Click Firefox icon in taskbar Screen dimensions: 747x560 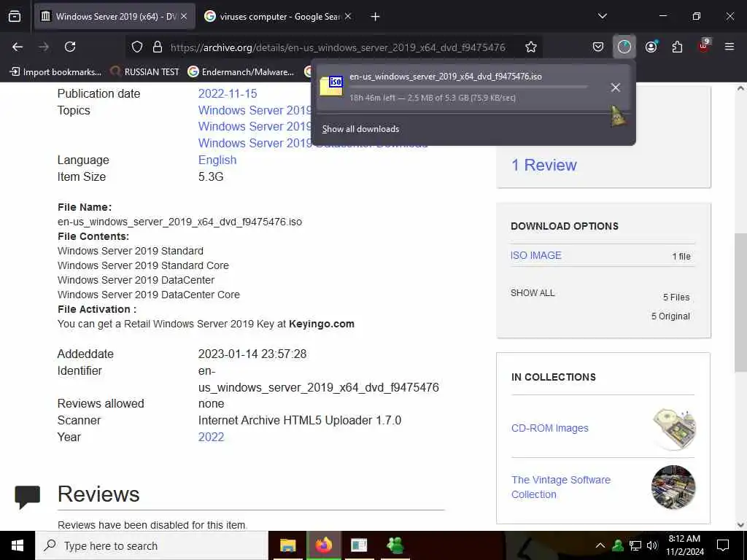[323, 545]
